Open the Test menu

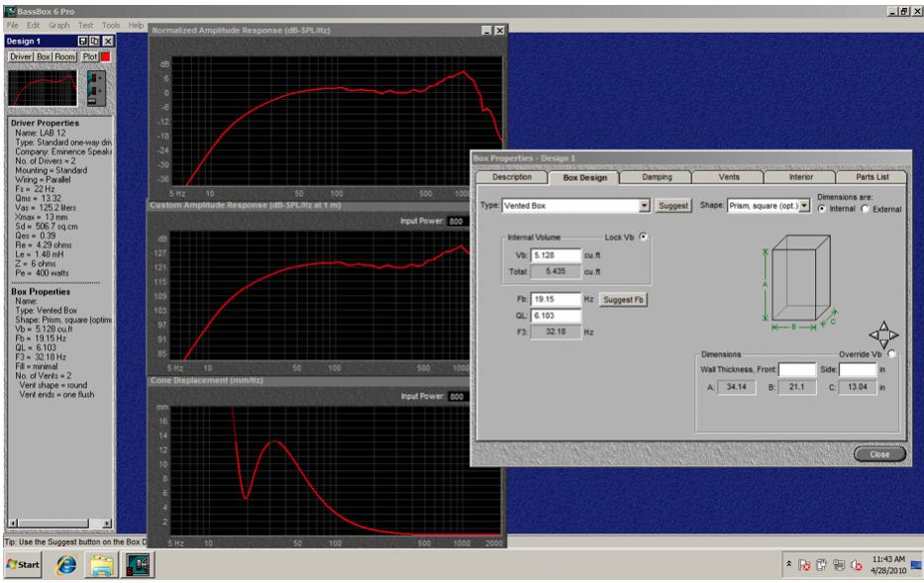(85, 26)
